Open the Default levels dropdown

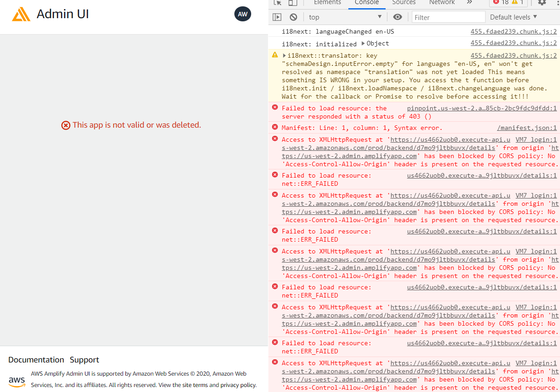pyautogui.click(x=514, y=17)
